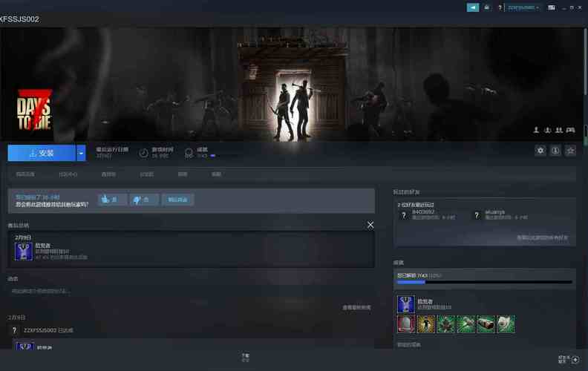
Task: Click the avatar of friend 8403692
Action: (x=403, y=215)
